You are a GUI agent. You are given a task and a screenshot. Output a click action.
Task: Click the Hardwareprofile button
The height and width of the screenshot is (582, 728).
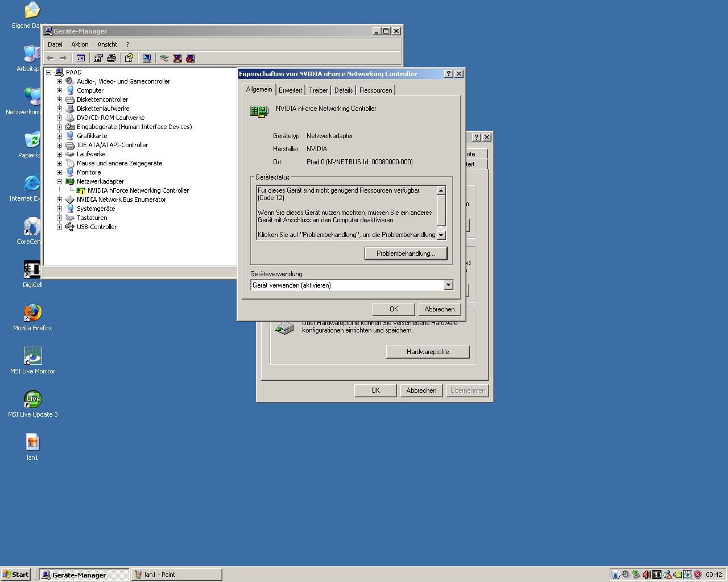pos(428,352)
